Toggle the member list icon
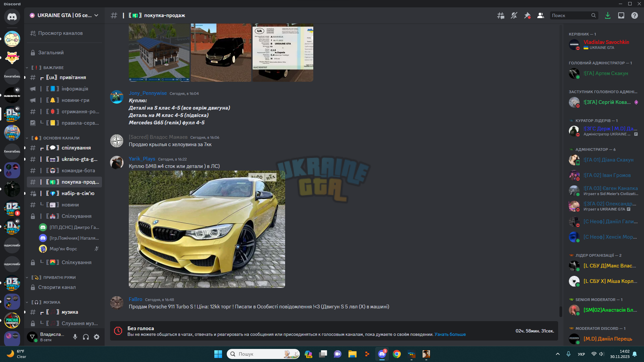The width and height of the screenshot is (644, 362). tap(541, 15)
